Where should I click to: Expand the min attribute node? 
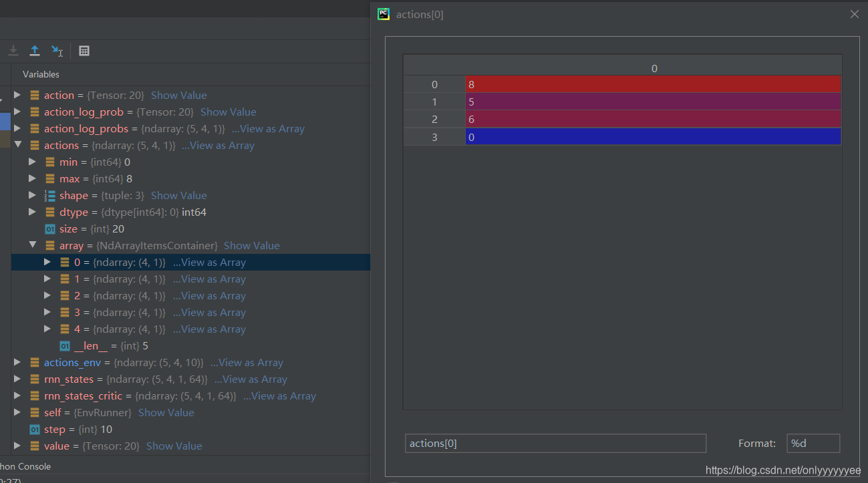[32, 162]
